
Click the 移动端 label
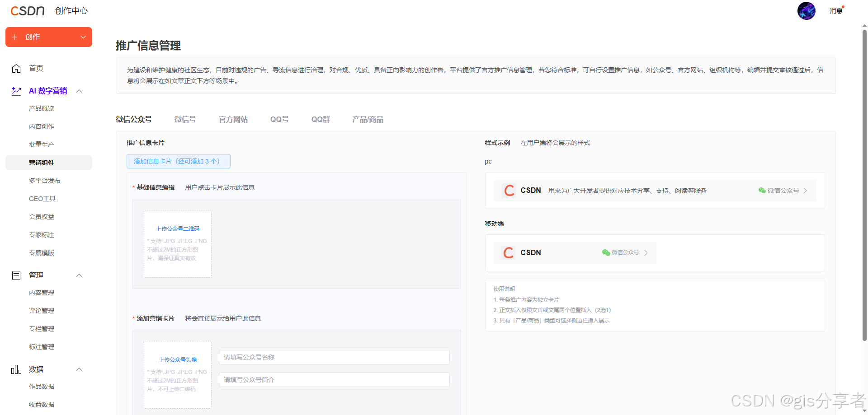(494, 224)
